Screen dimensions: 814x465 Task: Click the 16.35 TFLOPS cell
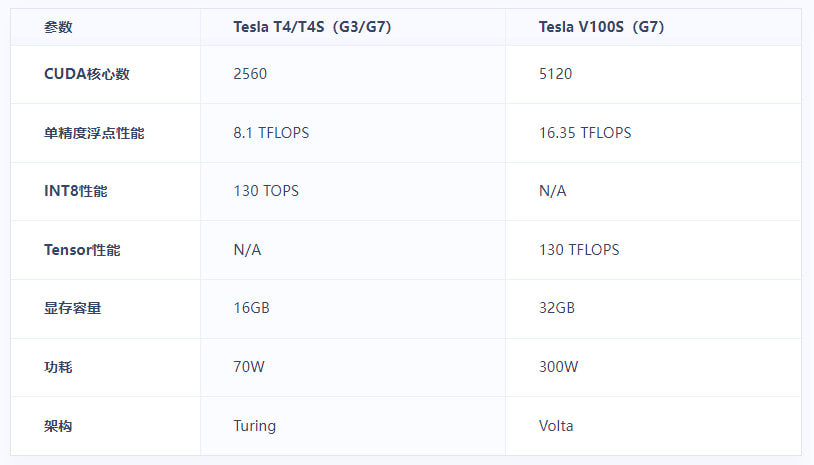point(584,132)
